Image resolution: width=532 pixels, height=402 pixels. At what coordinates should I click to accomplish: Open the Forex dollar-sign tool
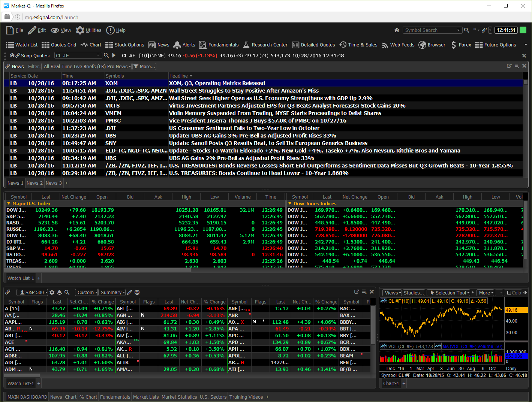[x=461, y=45]
